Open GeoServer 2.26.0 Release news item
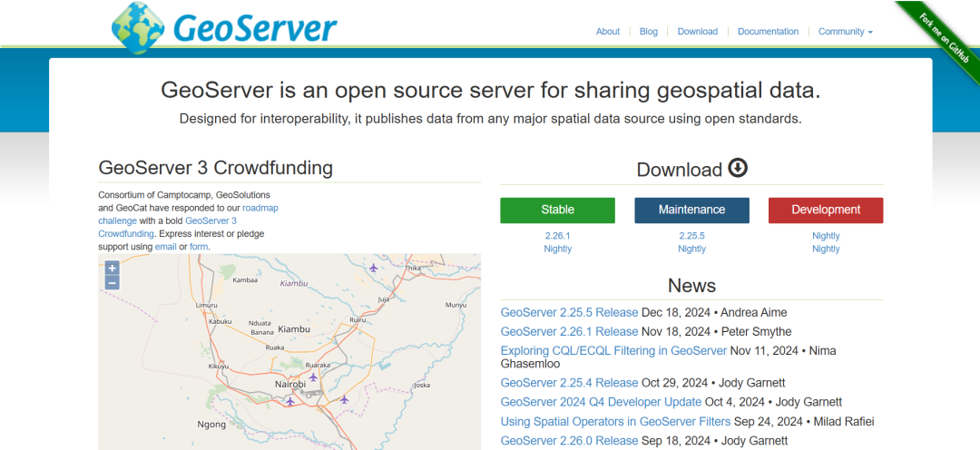This screenshot has height=450, width=980. (569, 441)
